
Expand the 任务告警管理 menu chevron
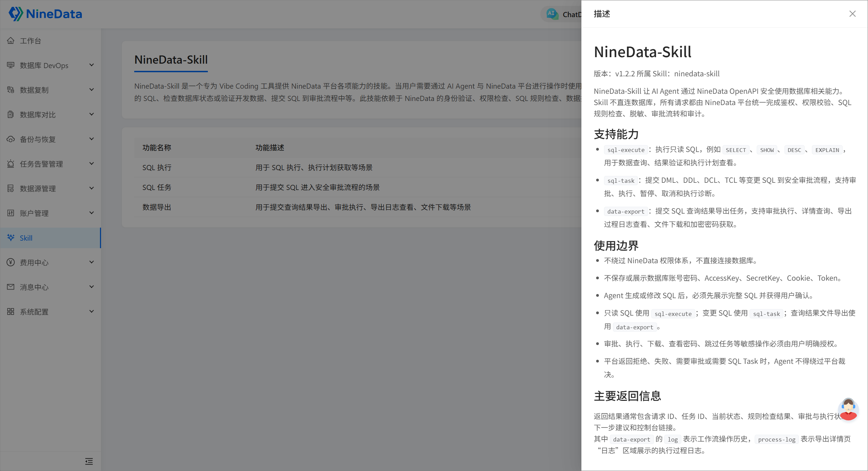point(91,164)
